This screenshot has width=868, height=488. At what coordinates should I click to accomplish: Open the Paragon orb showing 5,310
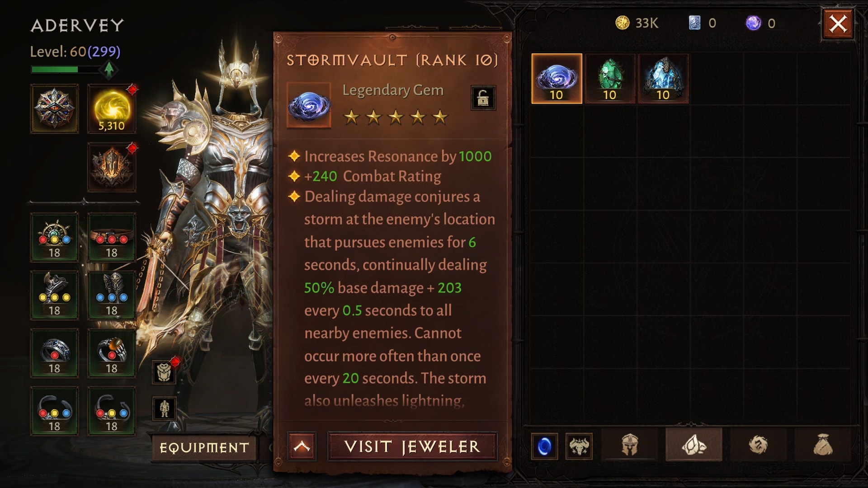click(x=112, y=109)
